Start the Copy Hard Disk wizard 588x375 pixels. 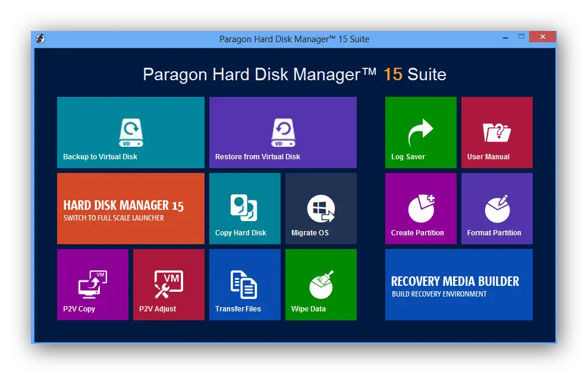point(245,209)
